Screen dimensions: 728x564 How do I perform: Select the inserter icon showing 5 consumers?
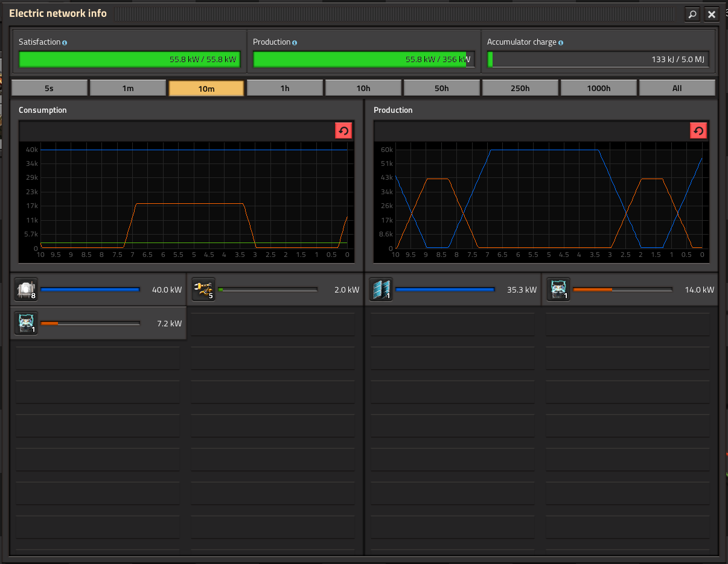(203, 290)
